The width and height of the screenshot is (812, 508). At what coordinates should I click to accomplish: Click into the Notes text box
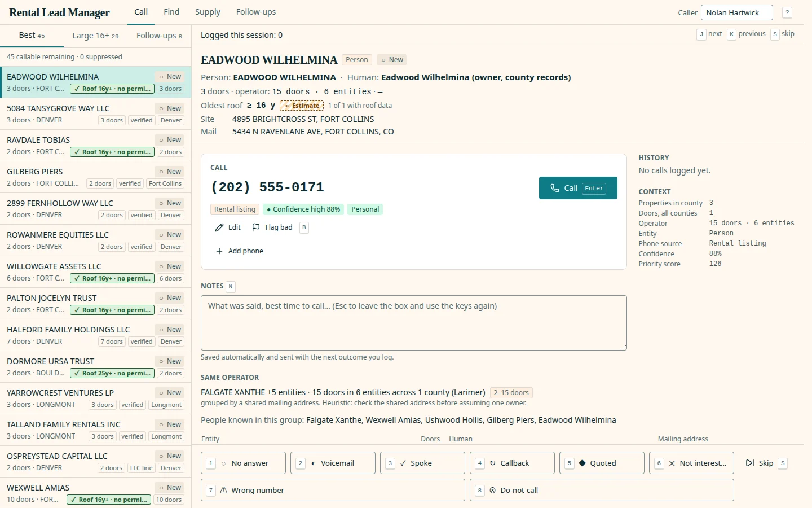click(414, 323)
